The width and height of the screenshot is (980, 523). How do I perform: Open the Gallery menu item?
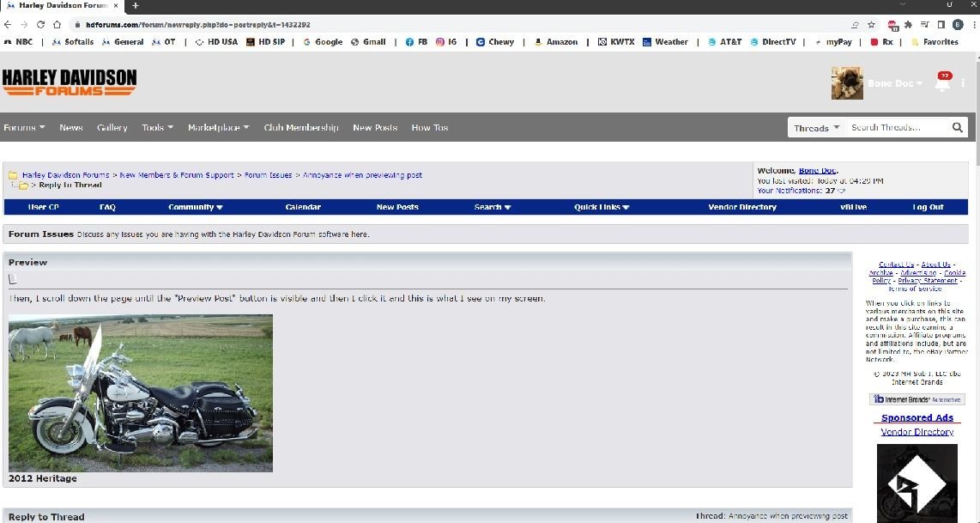pos(112,128)
